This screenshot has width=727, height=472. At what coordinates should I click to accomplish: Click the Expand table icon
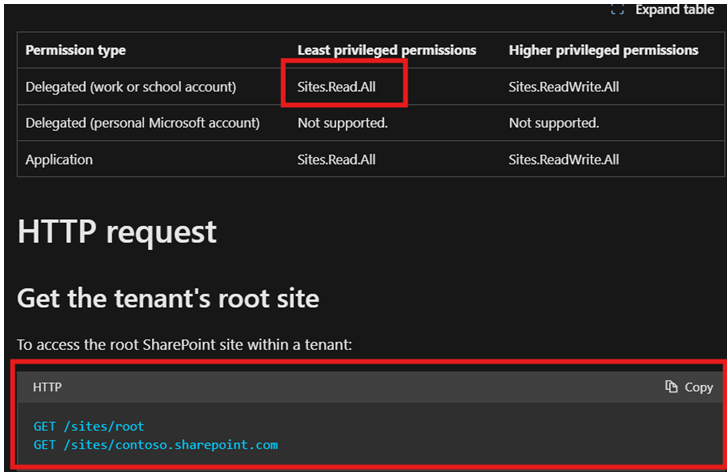pos(617,9)
